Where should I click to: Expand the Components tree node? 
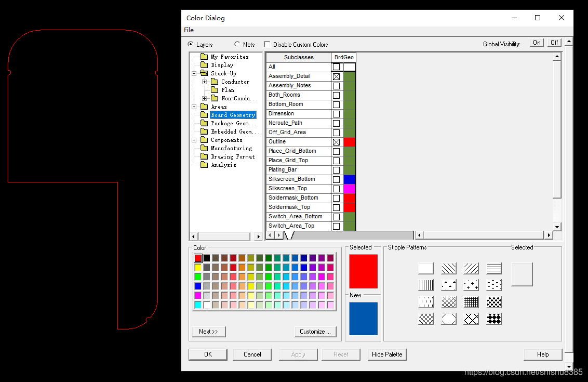(194, 140)
